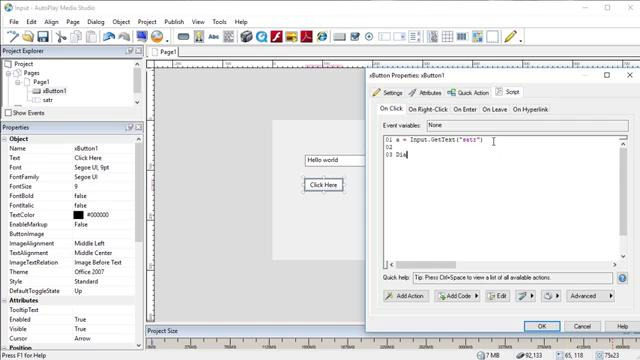Insert an Image object from toolbar
The image size is (640, 360).
[x=199, y=37]
